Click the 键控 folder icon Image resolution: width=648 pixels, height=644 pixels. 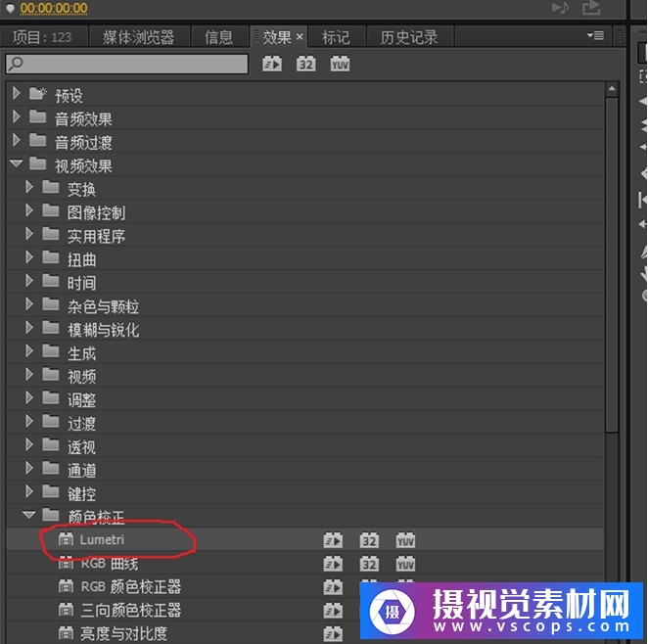click(x=52, y=492)
